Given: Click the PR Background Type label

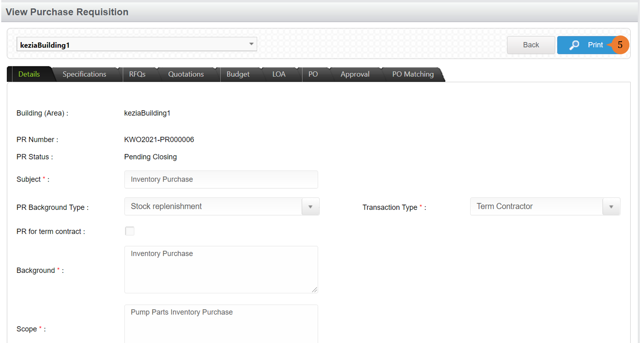Looking at the screenshot, I should point(53,207).
